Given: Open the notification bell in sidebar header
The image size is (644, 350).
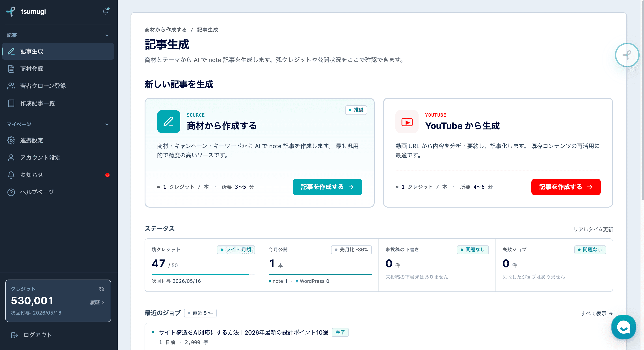Looking at the screenshot, I should click(x=106, y=11).
